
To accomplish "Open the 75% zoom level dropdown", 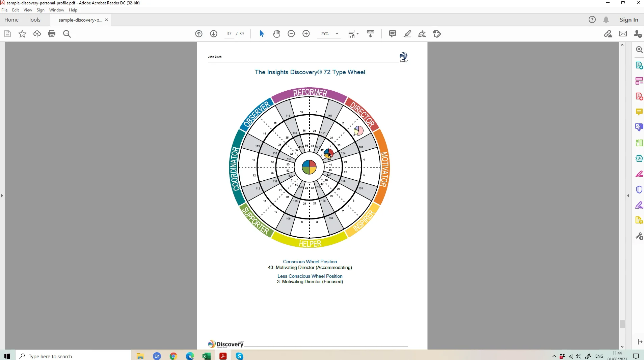I will tap(329, 34).
